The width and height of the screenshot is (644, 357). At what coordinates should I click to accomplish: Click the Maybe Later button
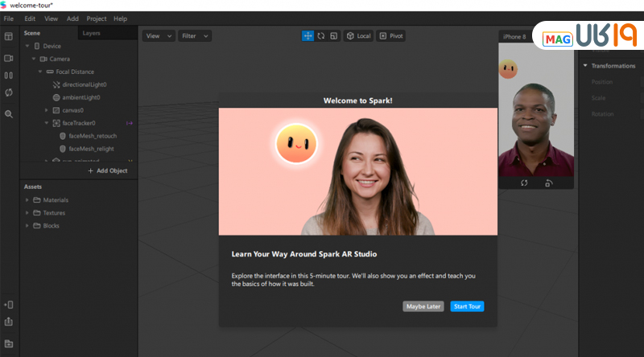click(423, 306)
